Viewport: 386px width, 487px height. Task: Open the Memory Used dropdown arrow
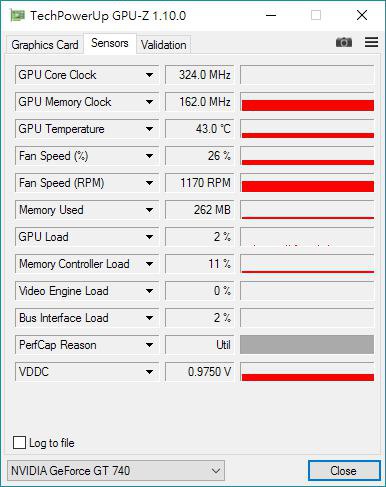149,210
